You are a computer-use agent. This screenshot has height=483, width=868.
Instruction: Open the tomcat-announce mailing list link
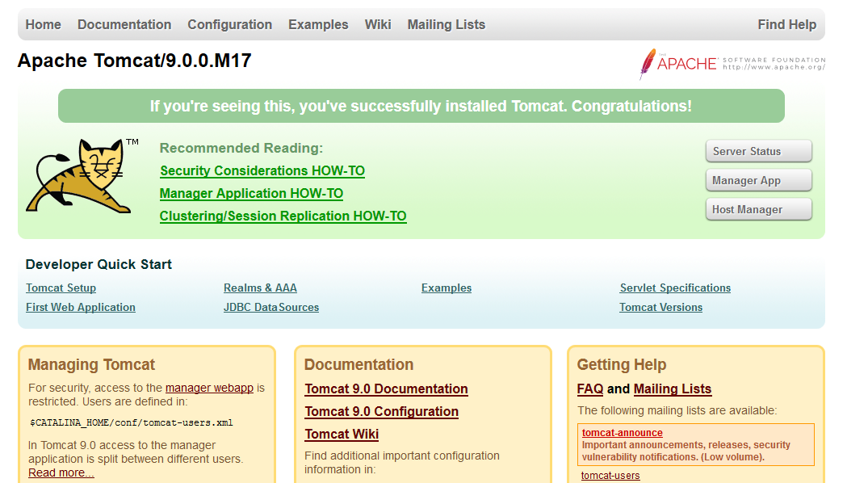pyautogui.click(x=623, y=433)
